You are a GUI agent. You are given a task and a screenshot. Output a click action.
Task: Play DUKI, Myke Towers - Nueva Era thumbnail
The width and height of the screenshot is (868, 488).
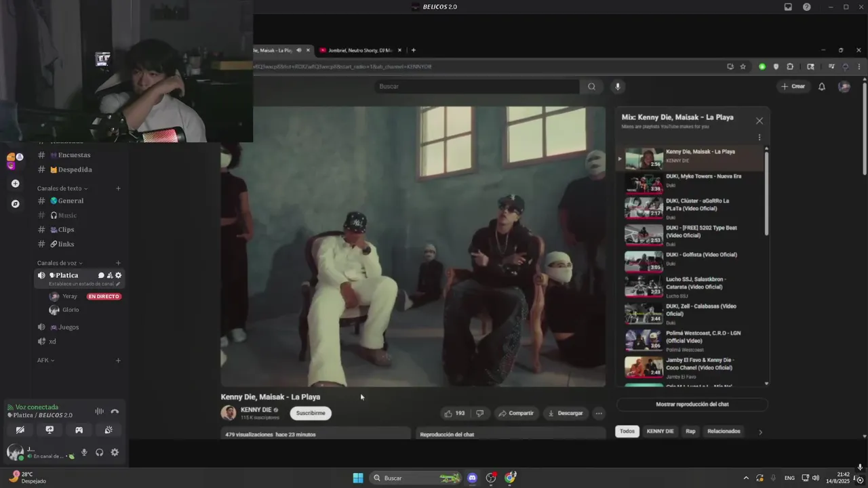click(644, 184)
